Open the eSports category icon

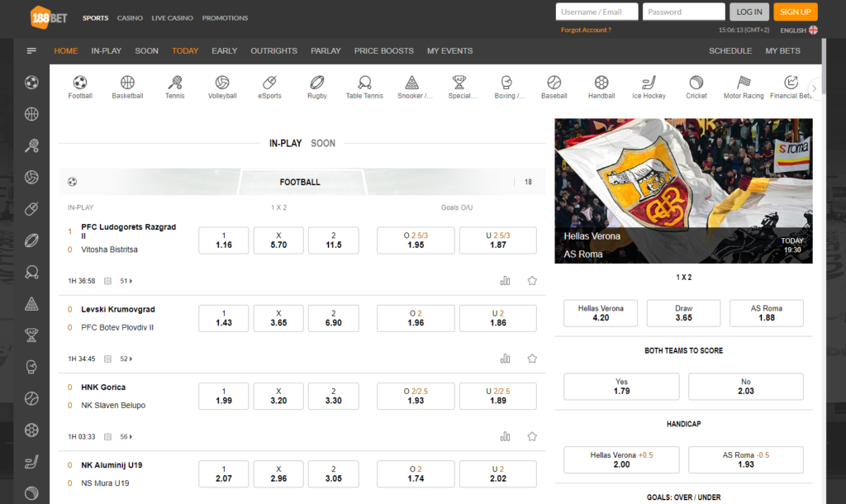pos(269,83)
